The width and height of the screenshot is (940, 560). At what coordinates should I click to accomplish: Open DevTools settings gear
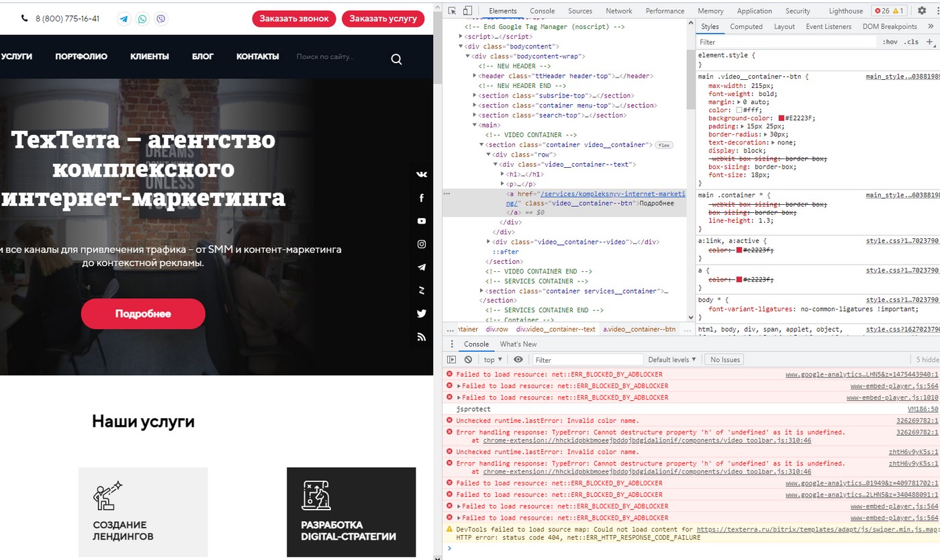coord(921,11)
